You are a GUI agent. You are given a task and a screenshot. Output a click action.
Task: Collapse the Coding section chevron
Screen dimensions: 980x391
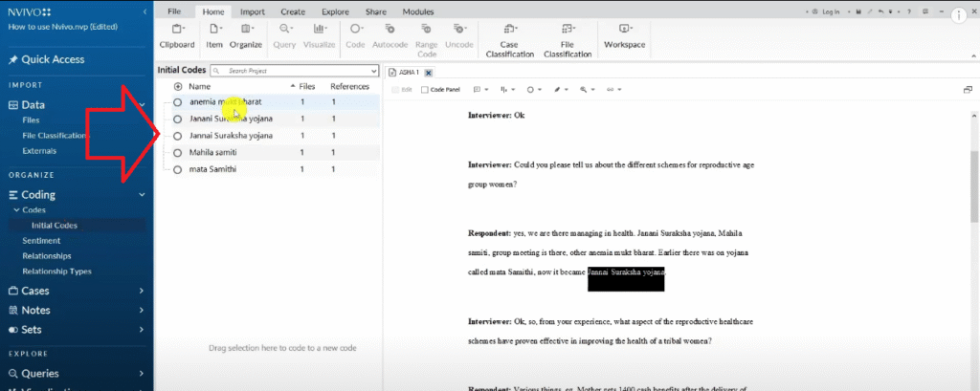coord(142,195)
